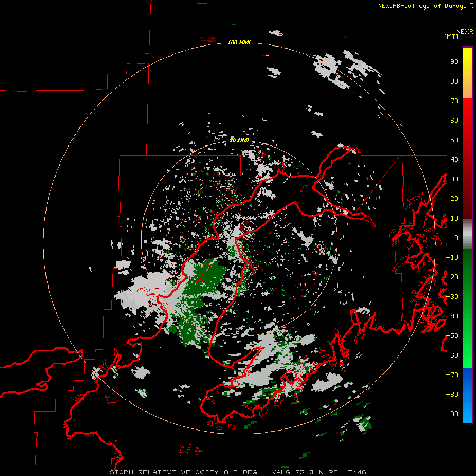The height and width of the screenshot is (476, 476).
Task: Click the gray zero-velocity segment of color bar
Action: pos(467,234)
